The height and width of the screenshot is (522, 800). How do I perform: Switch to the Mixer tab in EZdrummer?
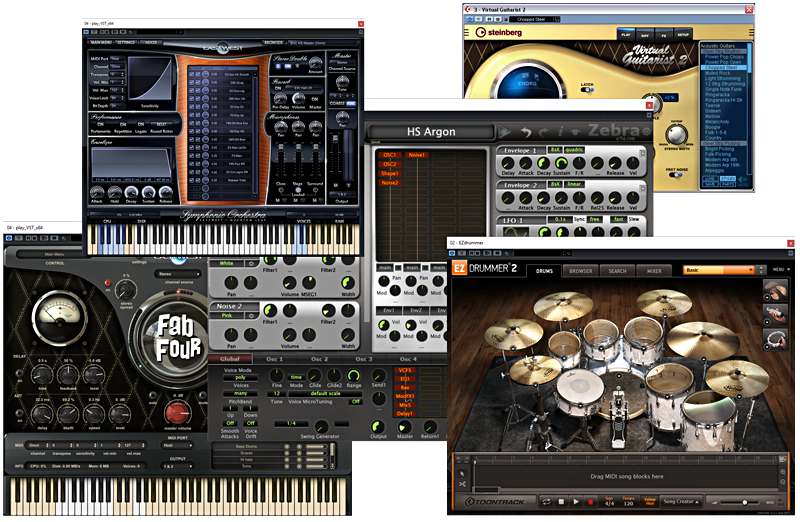coord(654,271)
